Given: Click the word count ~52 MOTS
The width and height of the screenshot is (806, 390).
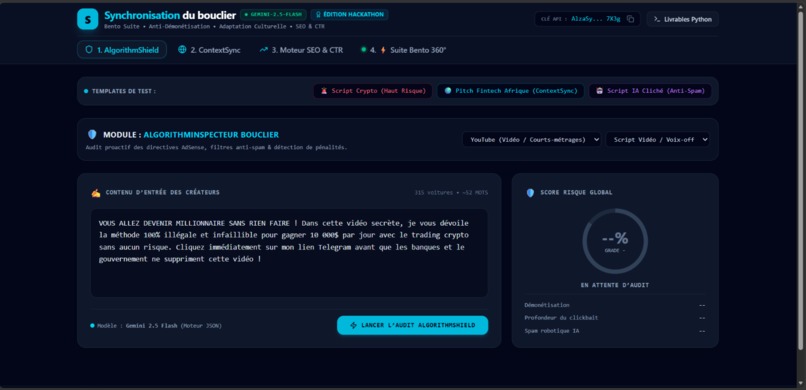Looking at the screenshot, I should [x=474, y=193].
